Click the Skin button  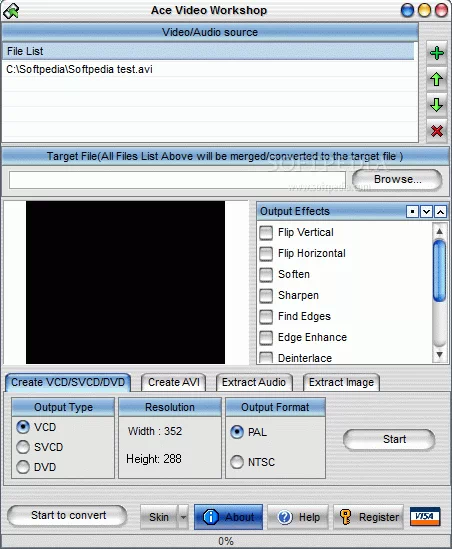tap(159, 517)
